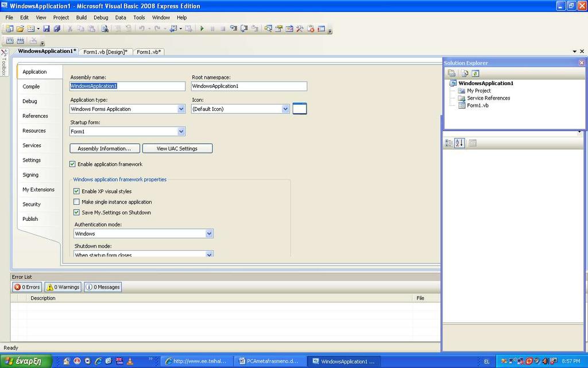This screenshot has height=368, width=588.
Task: Switch properties grid to Categorized view
Action: pyautogui.click(x=448, y=143)
